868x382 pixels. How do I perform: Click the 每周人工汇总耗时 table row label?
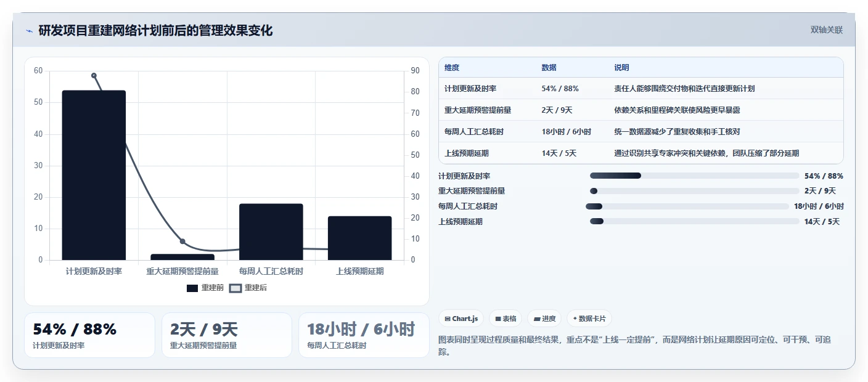(474, 132)
